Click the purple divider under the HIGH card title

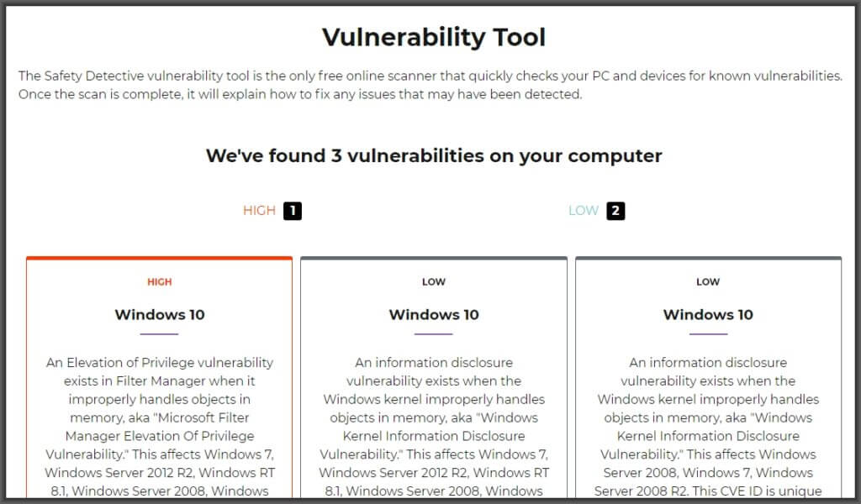coord(160,334)
